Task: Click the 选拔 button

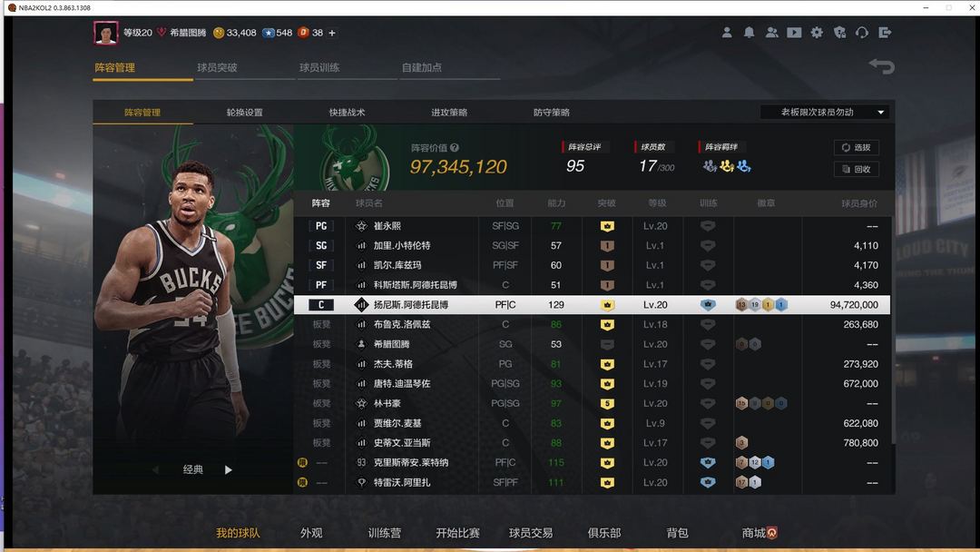Action: [857, 148]
